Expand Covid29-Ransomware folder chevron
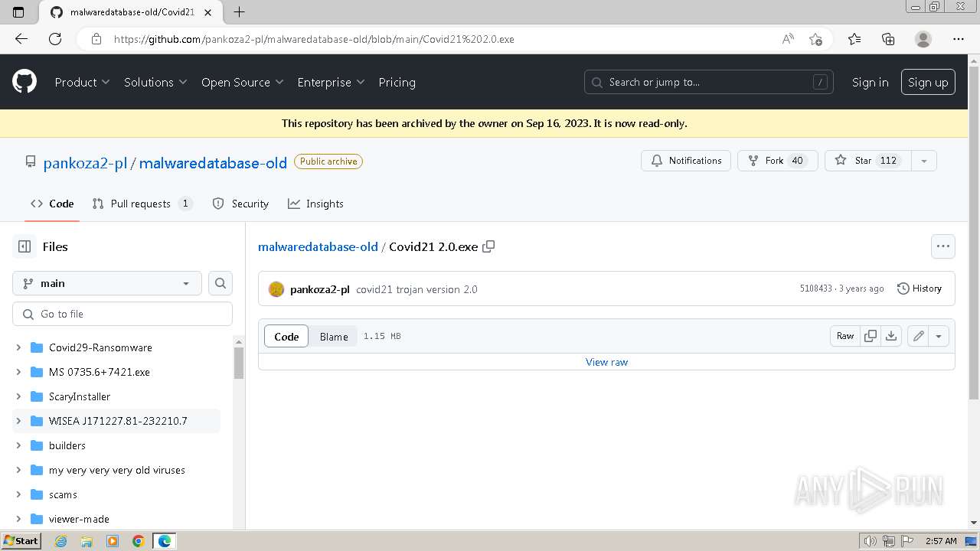 coord(18,347)
